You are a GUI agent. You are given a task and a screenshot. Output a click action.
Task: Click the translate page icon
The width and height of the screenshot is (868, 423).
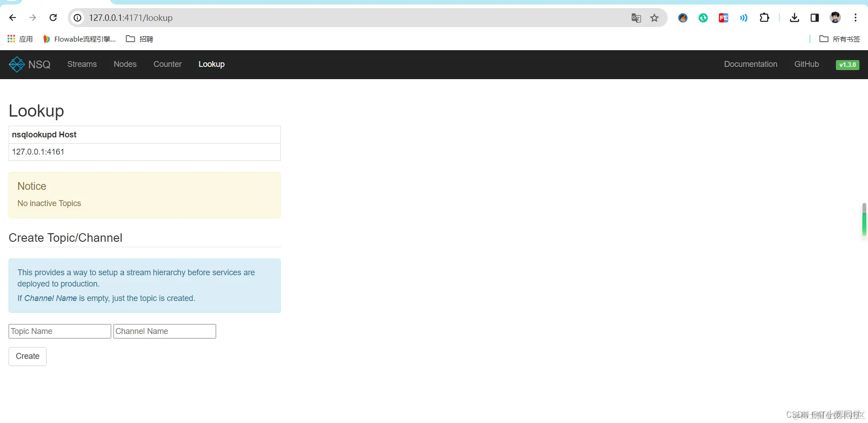coord(636,18)
